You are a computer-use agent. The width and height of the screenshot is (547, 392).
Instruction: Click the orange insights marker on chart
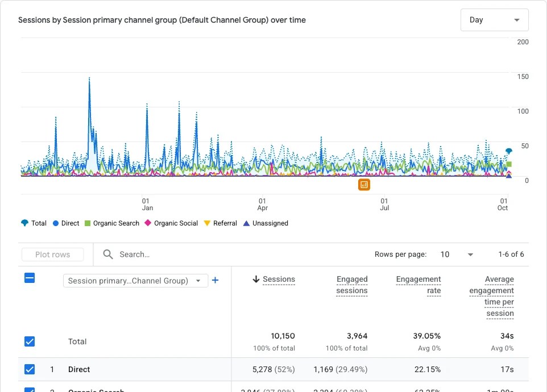point(364,185)
